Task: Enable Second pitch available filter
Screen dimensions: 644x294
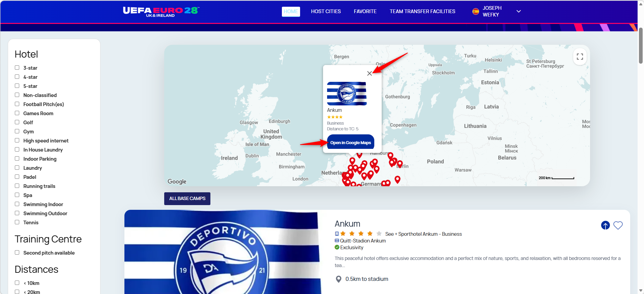Action: [x=17, y=253]
